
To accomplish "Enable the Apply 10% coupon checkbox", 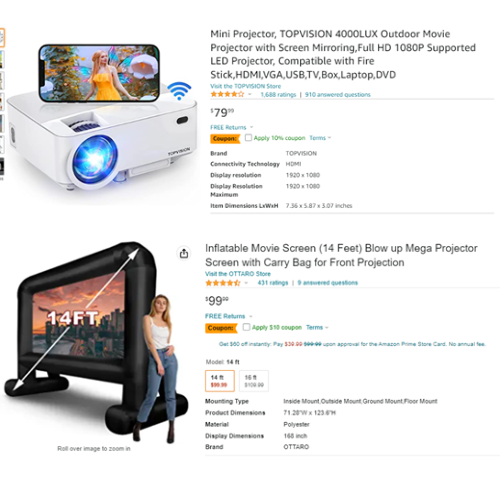I will tap(248, 138).
